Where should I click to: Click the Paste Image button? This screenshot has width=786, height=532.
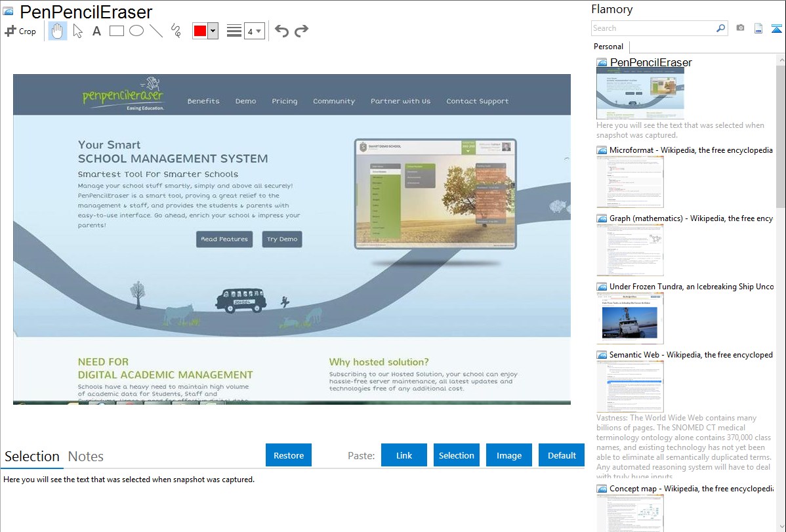[x=508, y=455]
